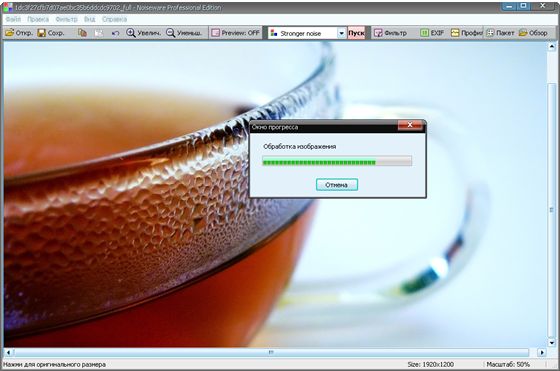Close the Окно прогресса dialog
560x371 pixels.
coord(410,125)
